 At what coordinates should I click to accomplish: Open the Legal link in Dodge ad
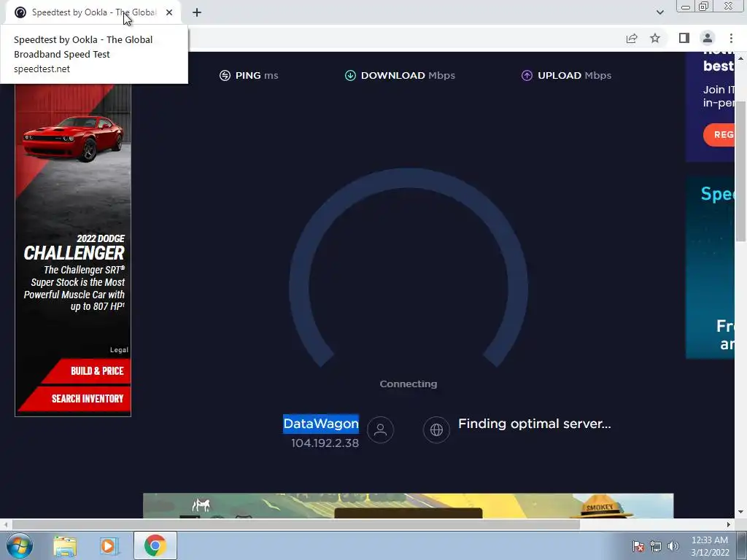pyautogui.click(x=119, y=350)
